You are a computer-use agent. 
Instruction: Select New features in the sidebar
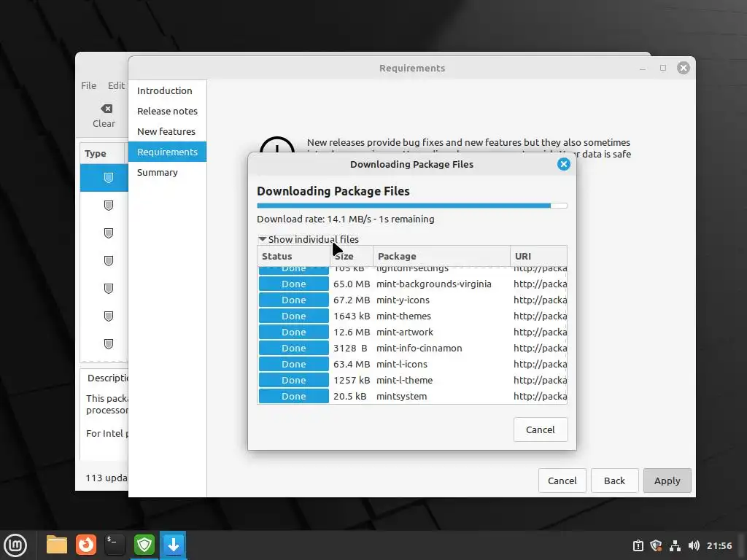click(166, 131)
